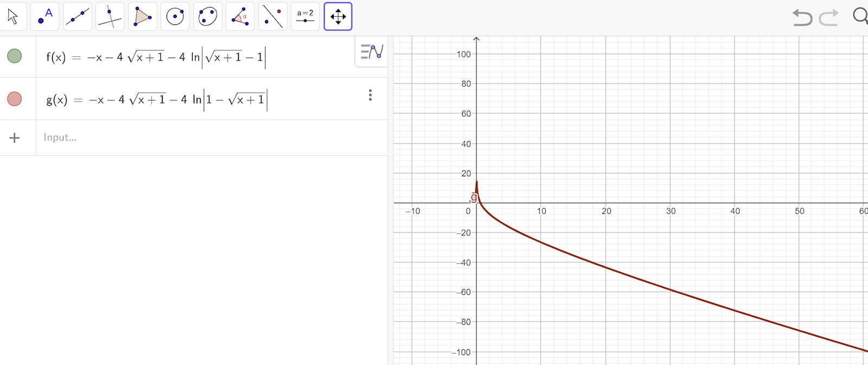Choose the Line through two points tool
Viewport: 868px width, 365px height.
(x=78, y=16)
